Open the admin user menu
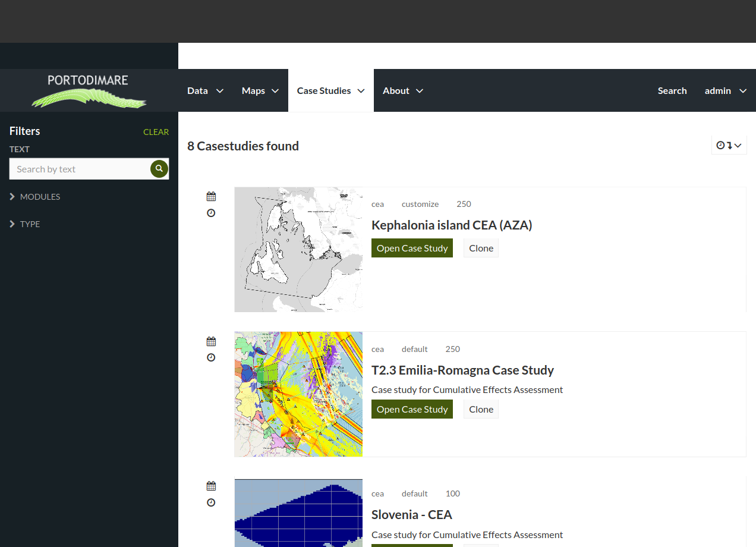This screenshot has width=756, height=547. (x=726, y=90)
